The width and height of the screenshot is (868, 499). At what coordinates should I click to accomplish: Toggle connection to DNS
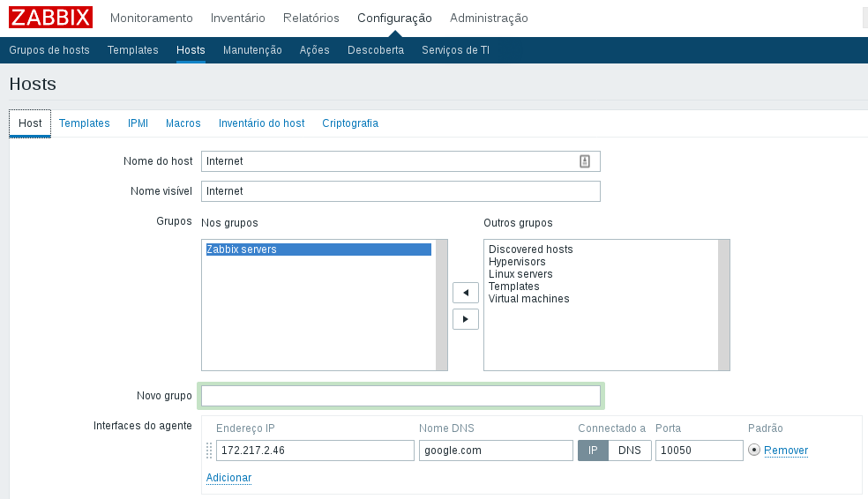pyautogui.click(x=629, y=451)
